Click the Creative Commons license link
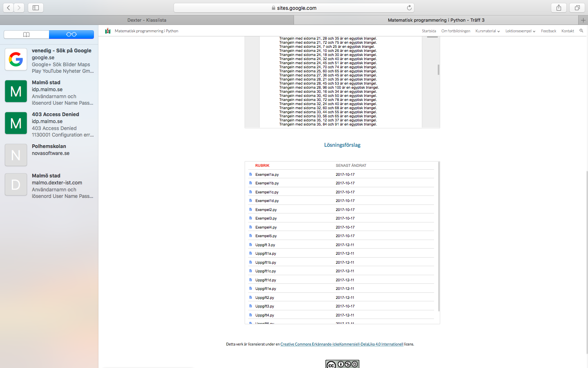Viewport: 588px width, 368px height. tap(341, 344)
